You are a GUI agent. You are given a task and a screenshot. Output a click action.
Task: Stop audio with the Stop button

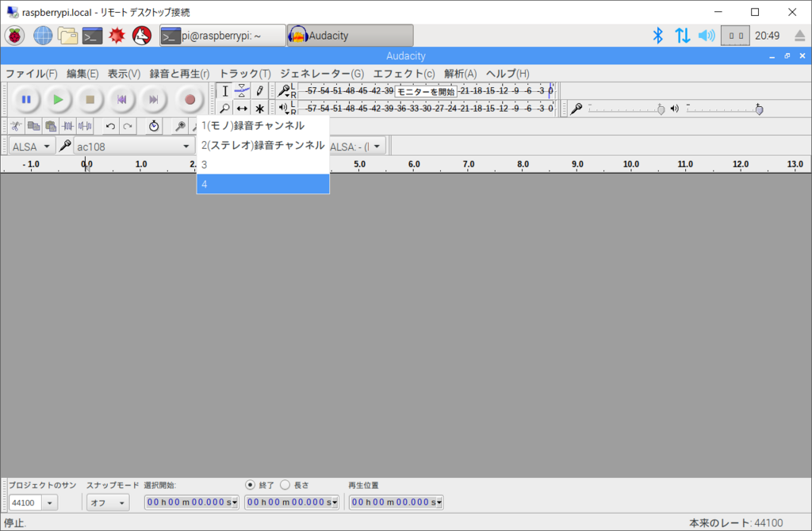click(90, 99)
